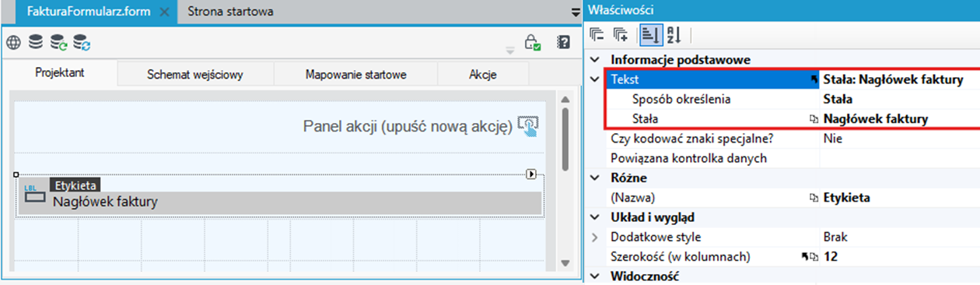Click the empty Powiązana kontrolka danych value field

click(899, 158)
